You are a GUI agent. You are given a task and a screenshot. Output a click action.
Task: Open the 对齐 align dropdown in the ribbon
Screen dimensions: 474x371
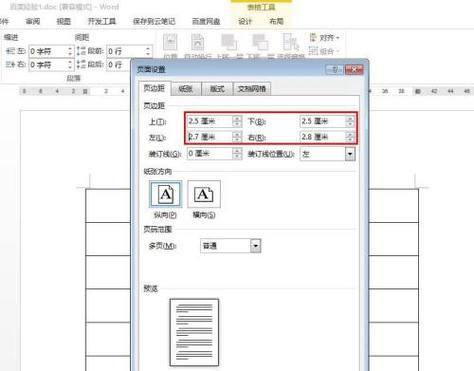point(324,38)
